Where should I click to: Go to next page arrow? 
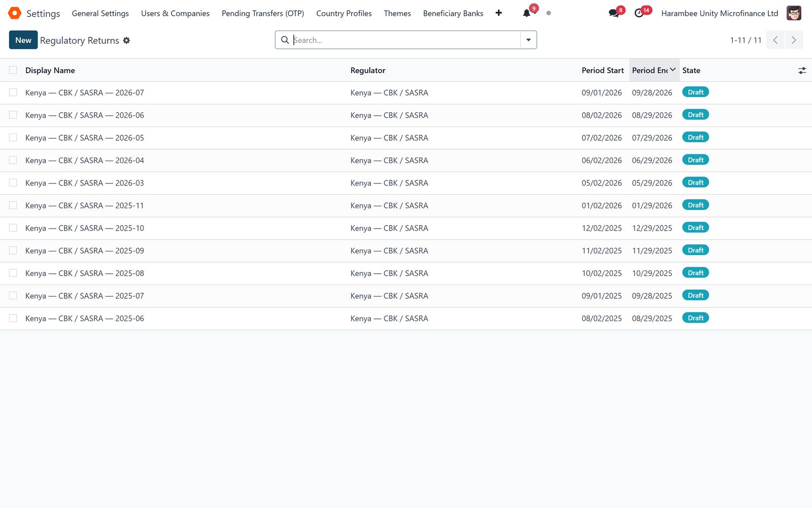point(794,40)
